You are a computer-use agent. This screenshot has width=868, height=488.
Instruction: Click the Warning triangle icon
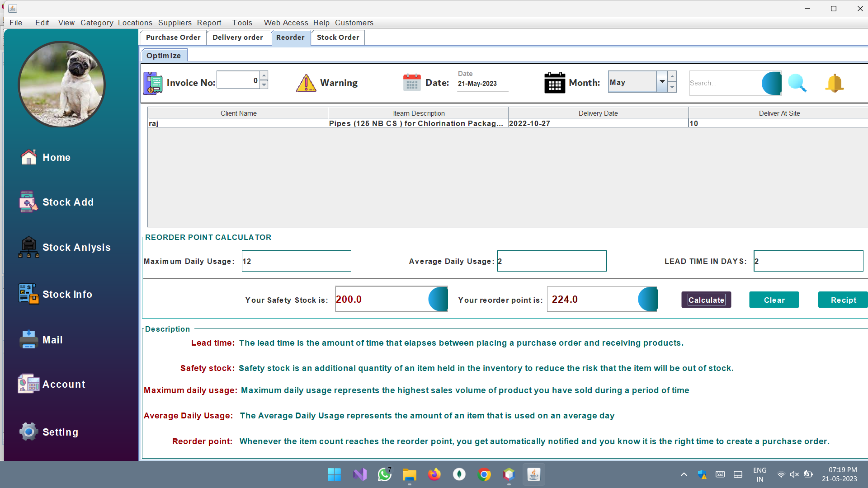307,83
